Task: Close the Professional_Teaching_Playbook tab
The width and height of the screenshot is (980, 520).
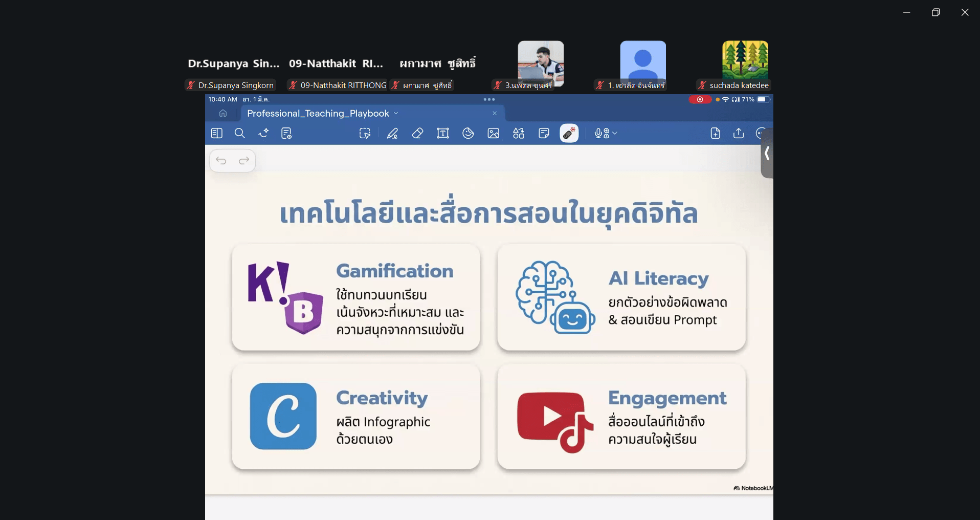Action: pos(495,114)
